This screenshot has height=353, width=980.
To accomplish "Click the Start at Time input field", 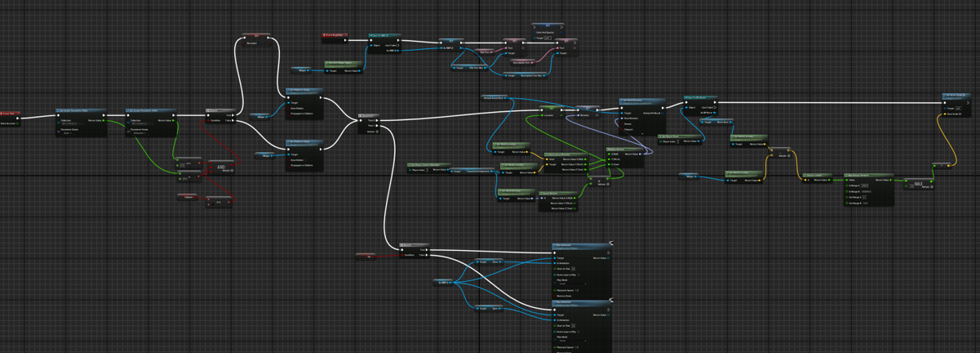I will click(573, 268).
